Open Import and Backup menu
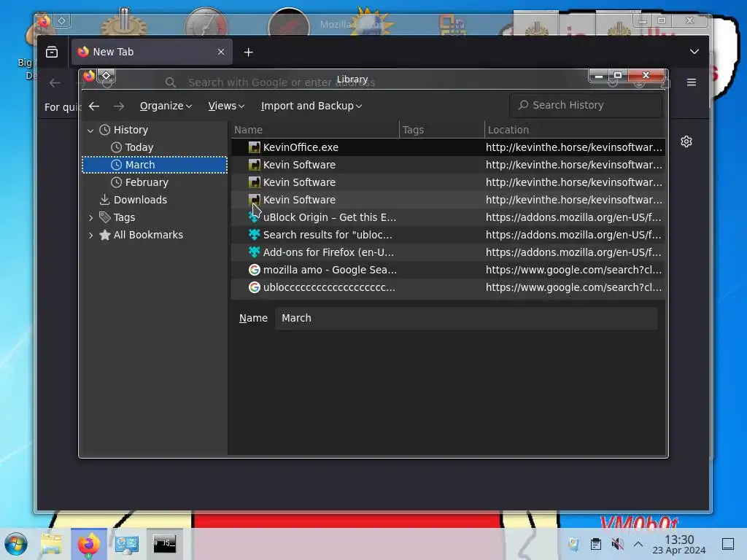 pos(311,106)
